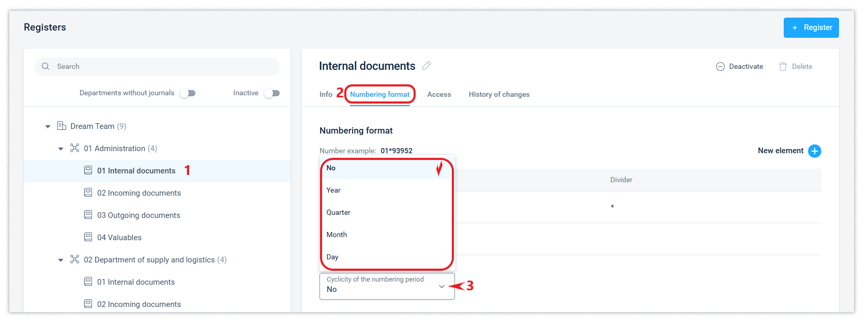Pick Month in the cyclicity options

tap(337, 234)
